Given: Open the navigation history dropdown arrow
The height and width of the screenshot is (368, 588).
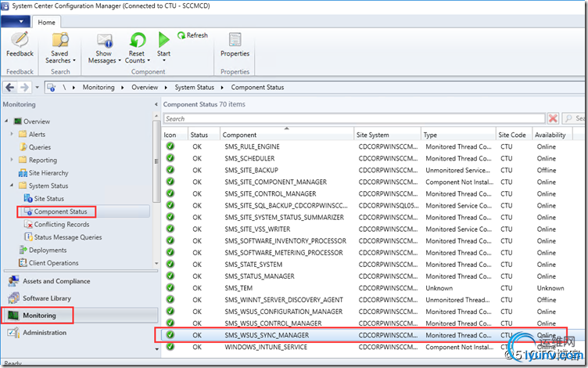Looking at the screenshot, I should (x=37, y=88).
